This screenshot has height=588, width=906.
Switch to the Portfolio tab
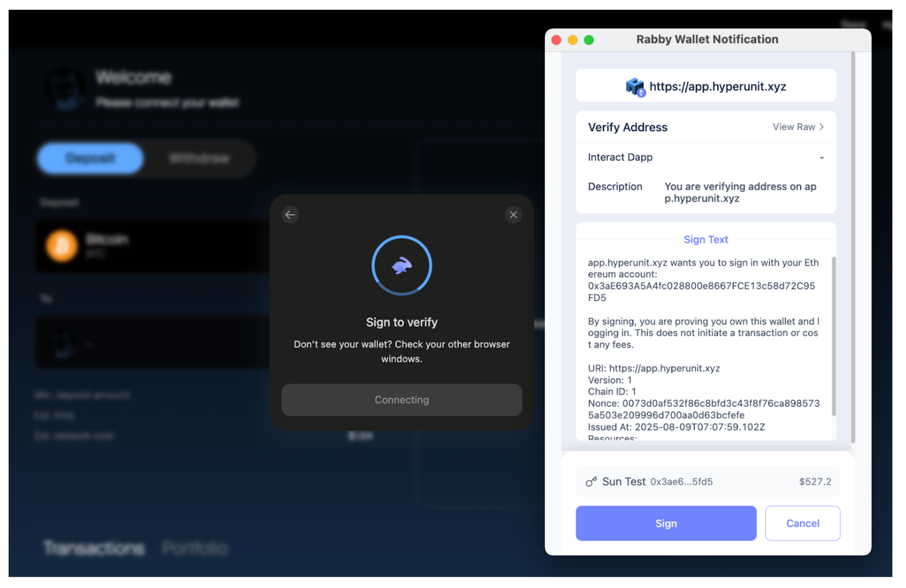coord(195,548)
